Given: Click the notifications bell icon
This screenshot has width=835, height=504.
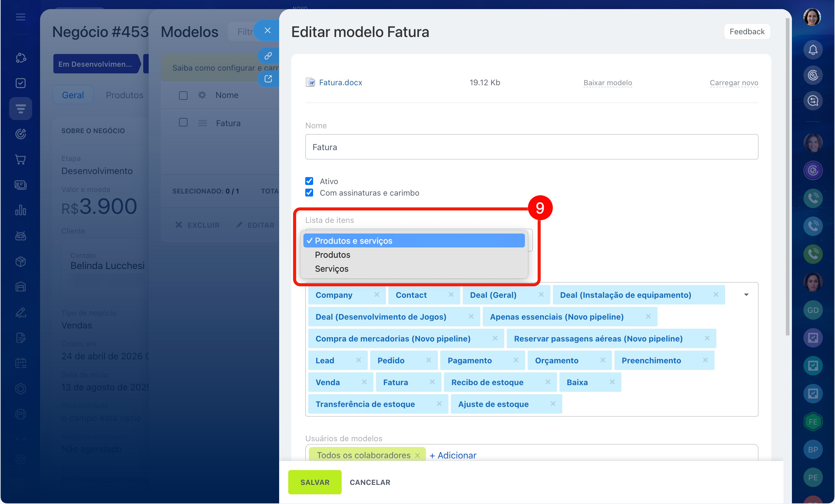Looking at the screenshot, I should [x=812, y=50].
